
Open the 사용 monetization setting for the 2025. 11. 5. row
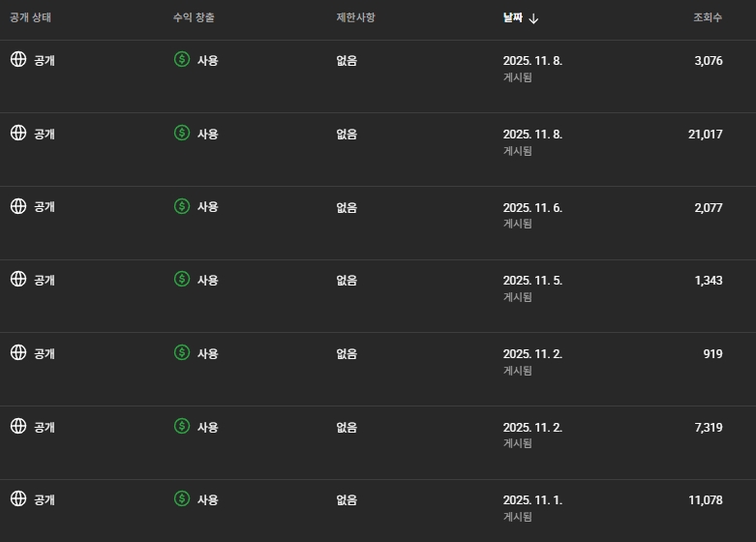208,281
